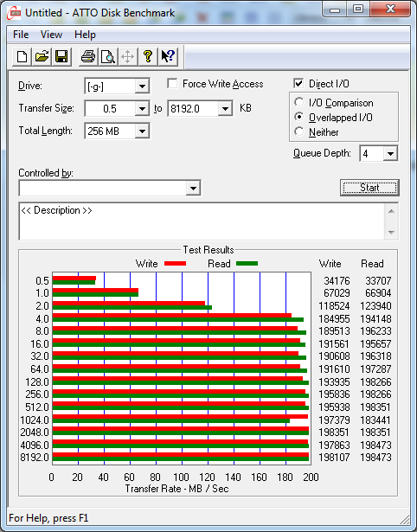This screenshot has width=417, height=532.
Task: Expand the Queue Depth dropdown
Action: pyautogui.click(x=390, y=154)
